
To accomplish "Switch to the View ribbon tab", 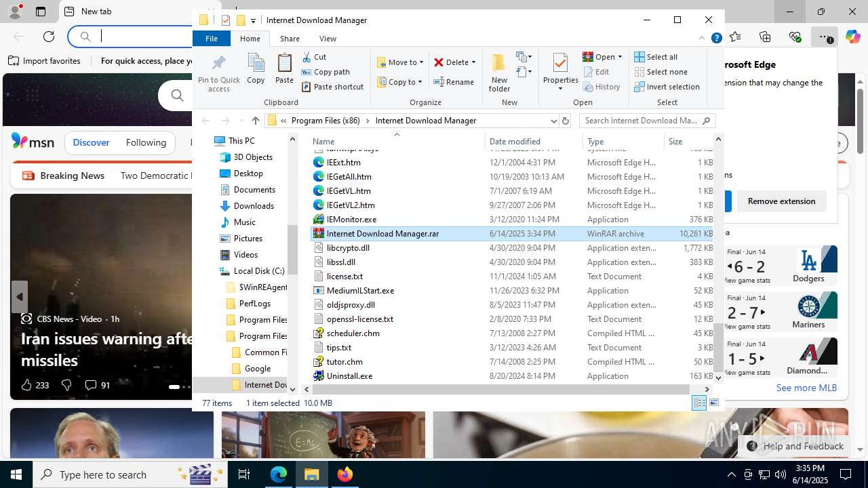I will (x=328, y=39).
